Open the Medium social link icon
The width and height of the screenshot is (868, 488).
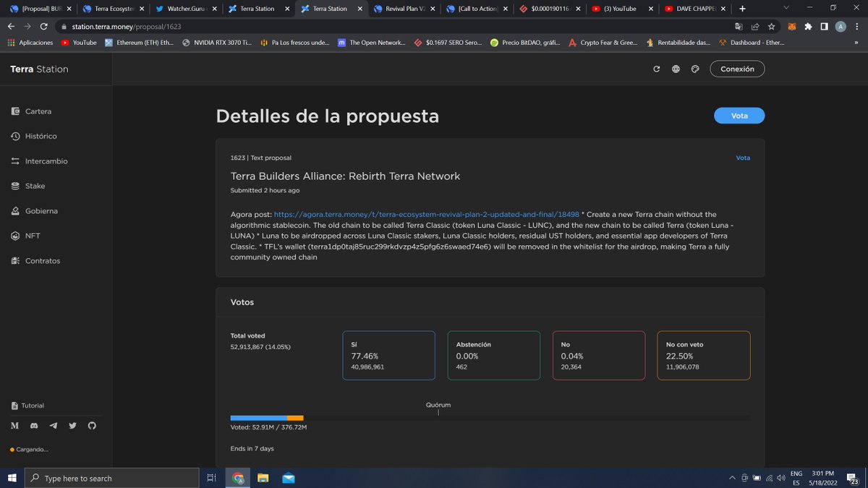pyautogui.click(x=15, y=426)
